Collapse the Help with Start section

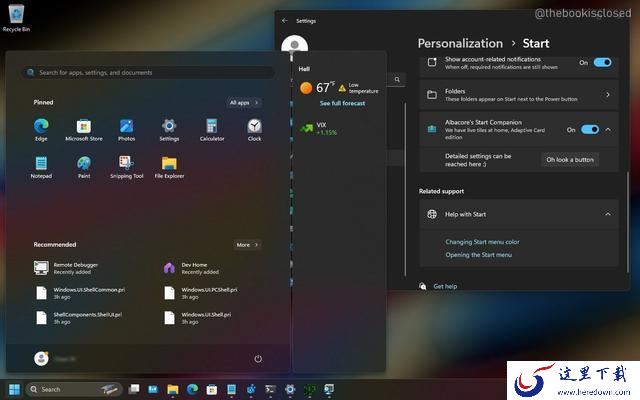coord(608,214)
